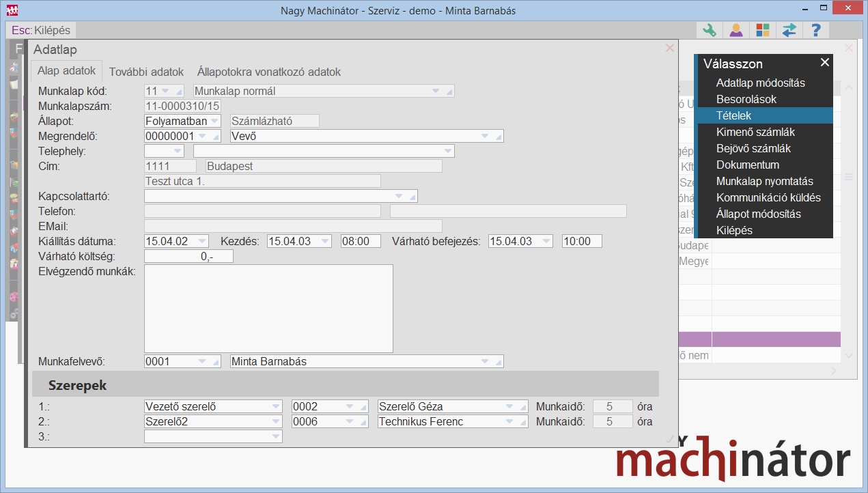Click the Teszt utca 1. address field
868x493 pixels.
[262, 181]
